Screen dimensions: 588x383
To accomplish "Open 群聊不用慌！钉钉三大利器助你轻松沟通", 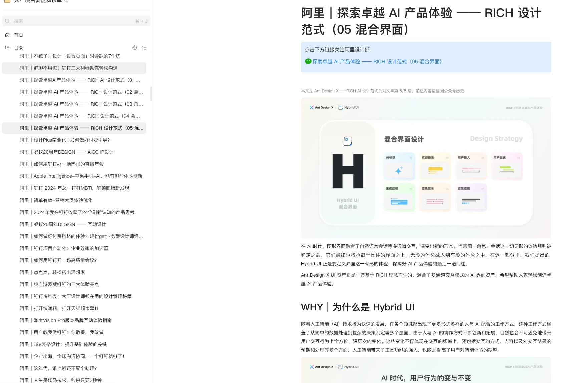I will tap(74, 68).
